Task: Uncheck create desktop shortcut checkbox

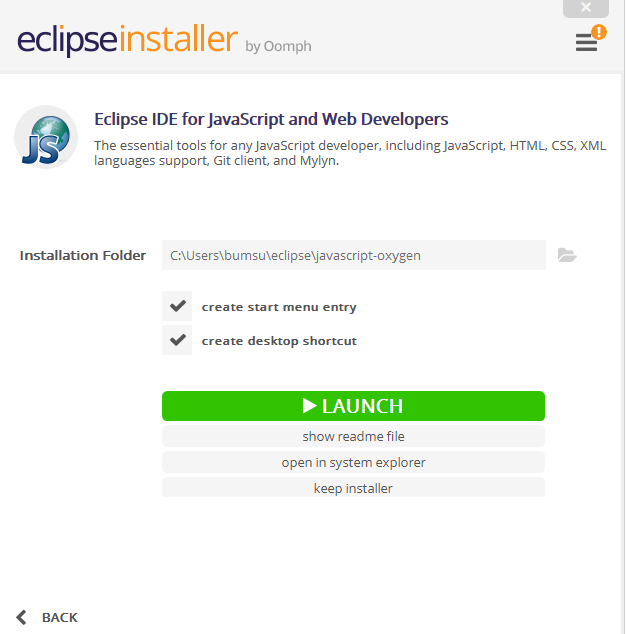Action: [x=177, y=340]
